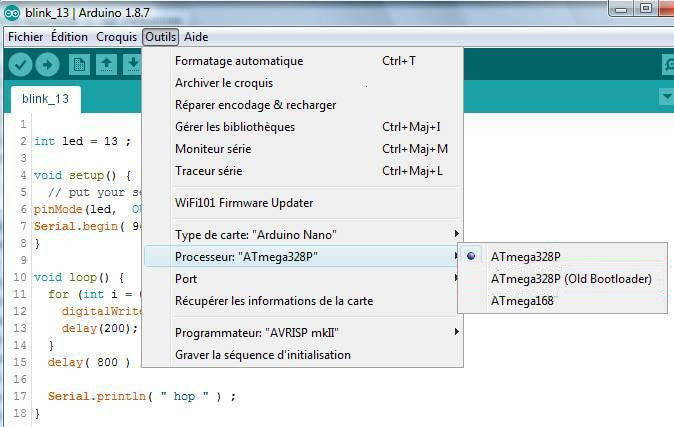Viewport: 674px width, 427px height.
Task: Click on code line 17 in editor
Action: coord(142,396)
